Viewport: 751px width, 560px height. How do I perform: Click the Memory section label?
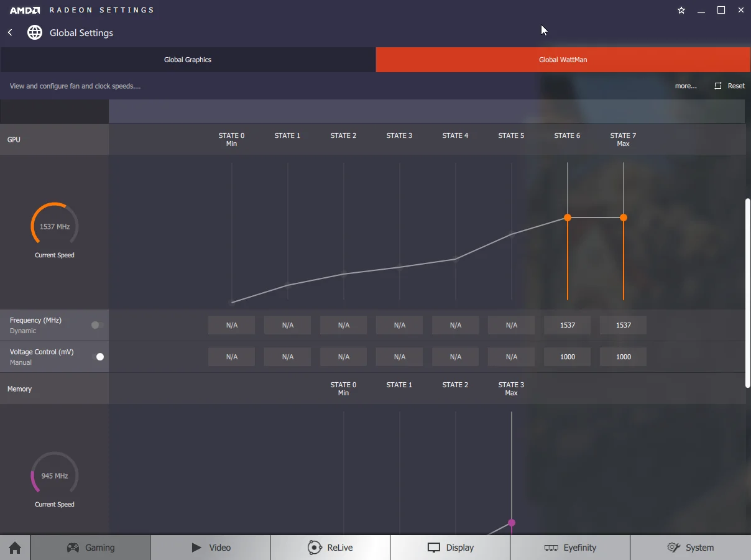(19, 388)
